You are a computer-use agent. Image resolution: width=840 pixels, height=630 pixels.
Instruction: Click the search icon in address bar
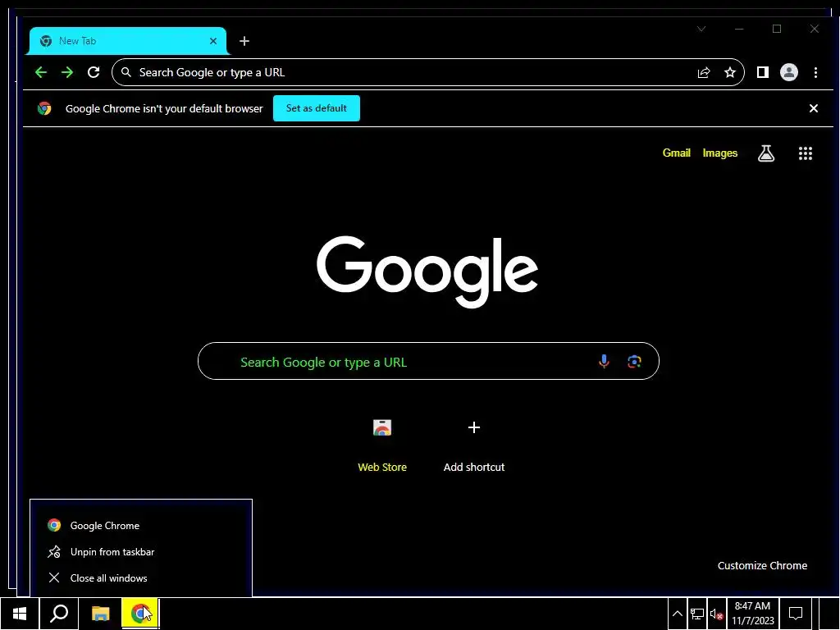[126, 72]
